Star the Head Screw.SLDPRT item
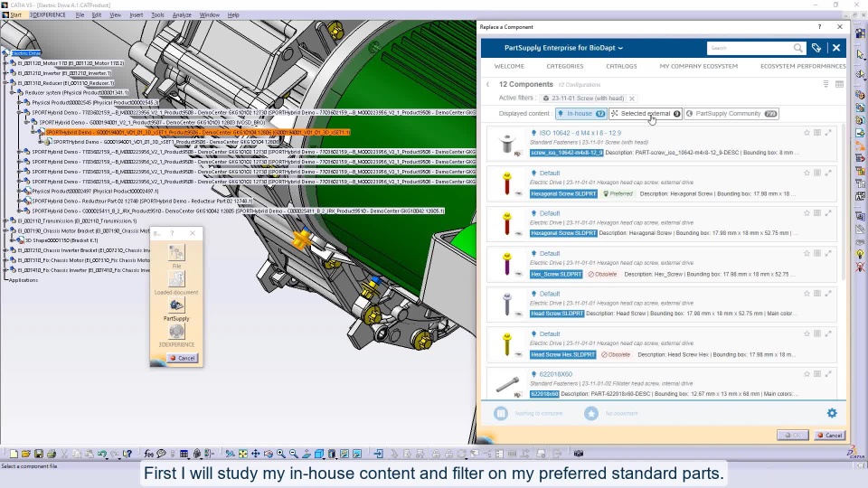Viewport: 868px width, 488px height. (807, 293)
